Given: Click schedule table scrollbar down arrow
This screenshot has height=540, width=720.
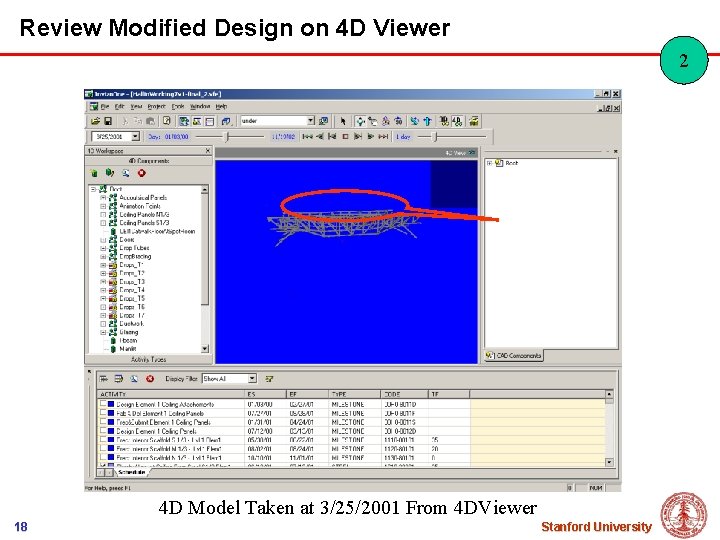Looking at the screenshot, I should pyautogui.click(x=609, y=462).
